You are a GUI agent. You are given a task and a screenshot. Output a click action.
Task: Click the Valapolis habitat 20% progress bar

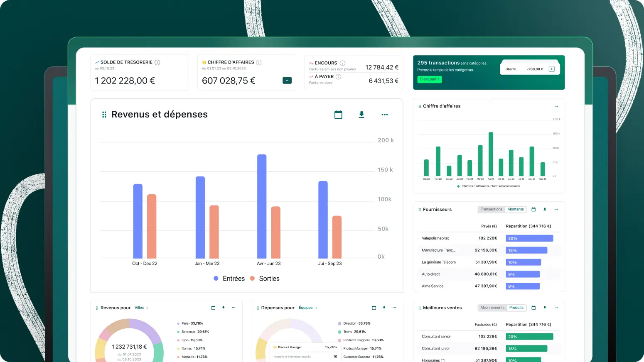click(529, 238)
